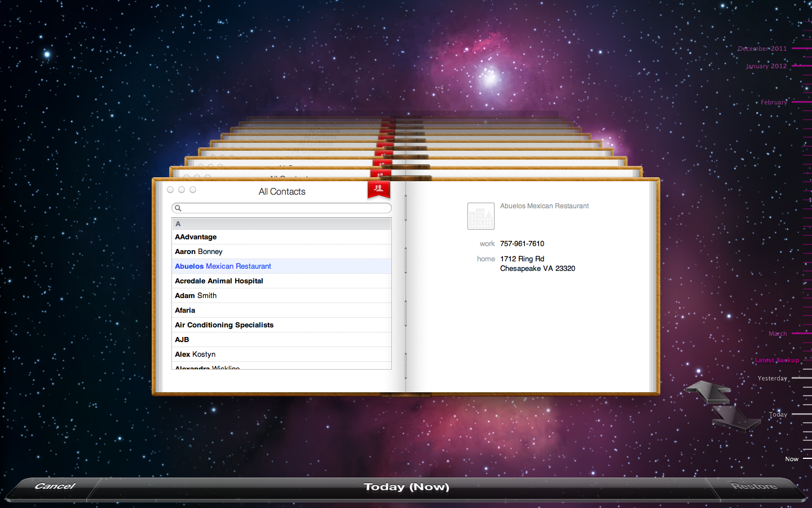The width and height of the screenshot is (812, 508).
Task: Click the magnifier icon in search field
Action: (x=178, y=208)
